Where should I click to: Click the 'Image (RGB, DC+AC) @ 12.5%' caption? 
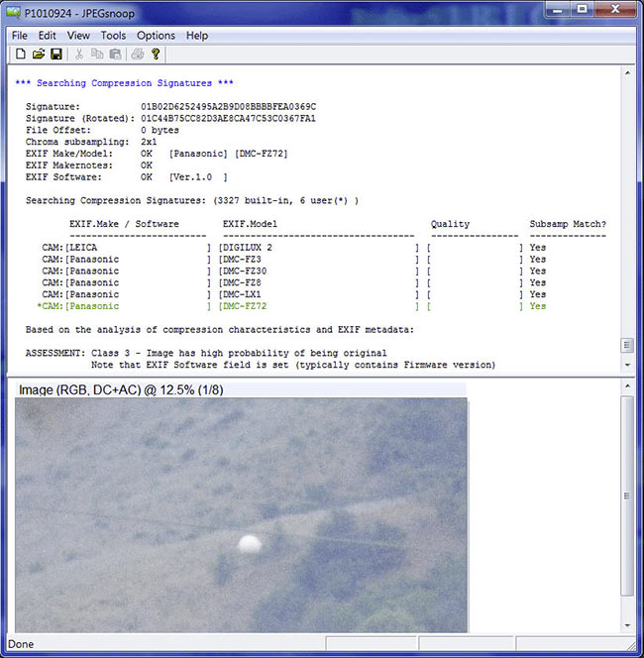tap(121, 390)
